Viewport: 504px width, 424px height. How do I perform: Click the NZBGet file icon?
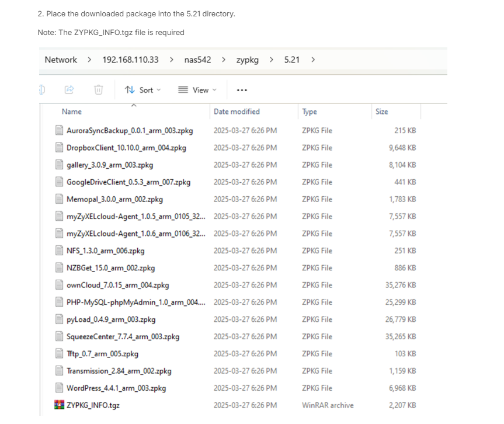(59, 267)
